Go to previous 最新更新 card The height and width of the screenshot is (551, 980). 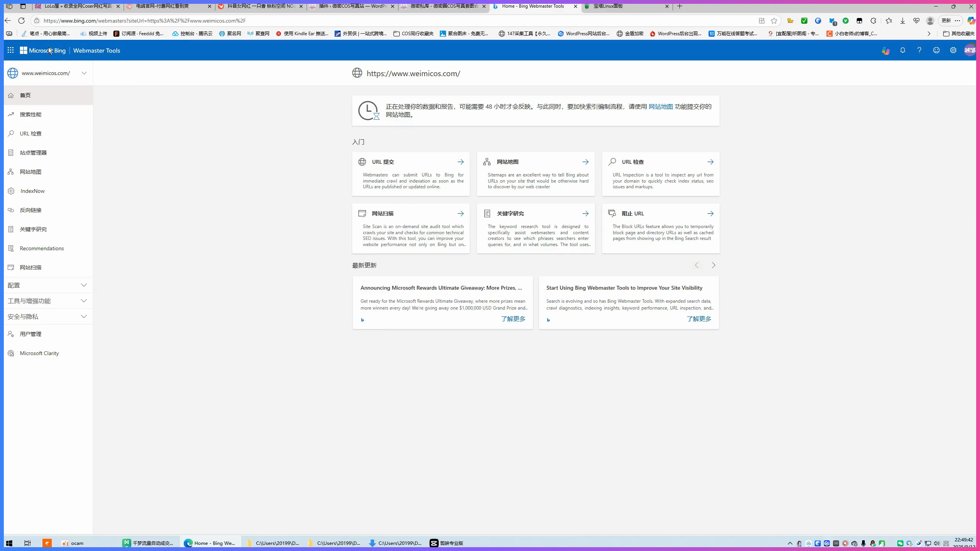697,265
